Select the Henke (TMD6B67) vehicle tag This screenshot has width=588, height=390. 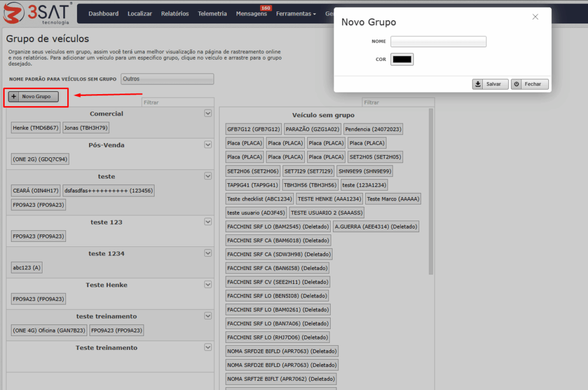pyautogui.click(x=36, y=128)
